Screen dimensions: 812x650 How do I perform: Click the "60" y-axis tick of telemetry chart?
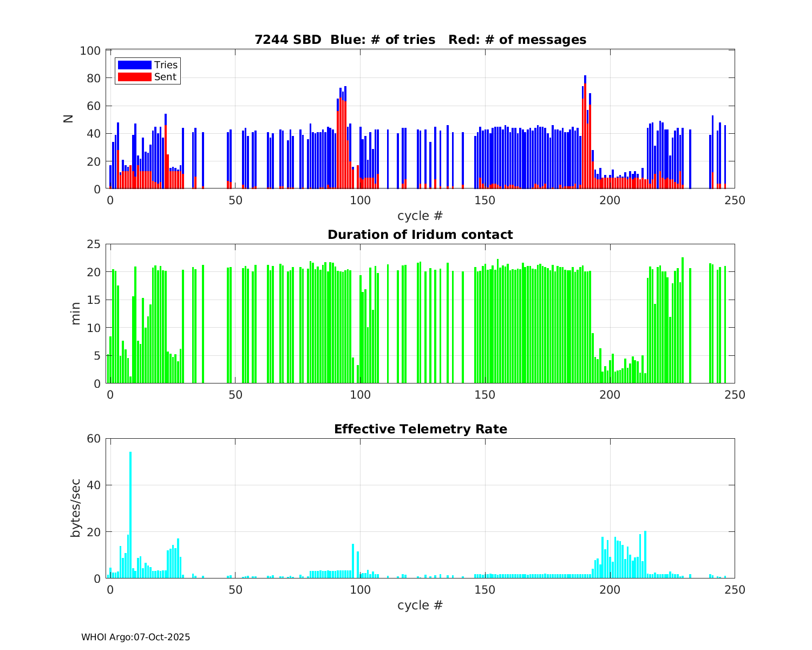94,439
